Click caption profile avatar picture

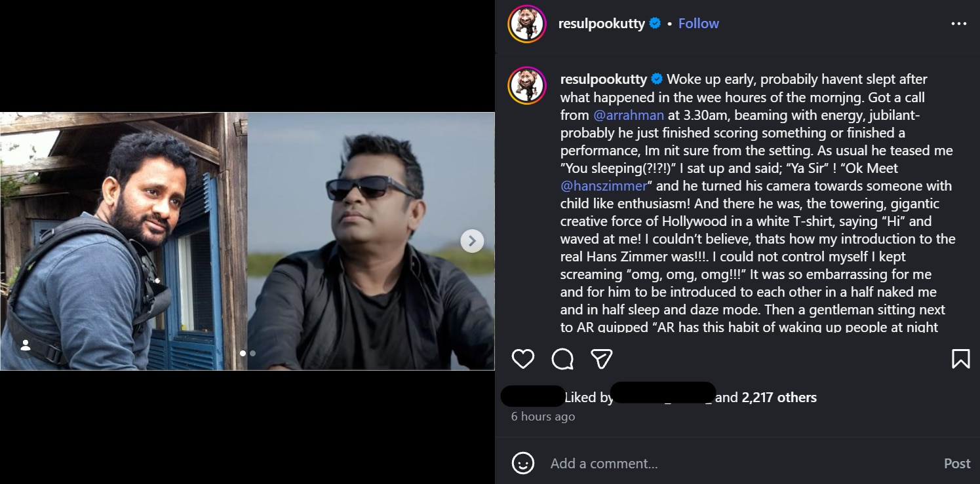(527, 86)
